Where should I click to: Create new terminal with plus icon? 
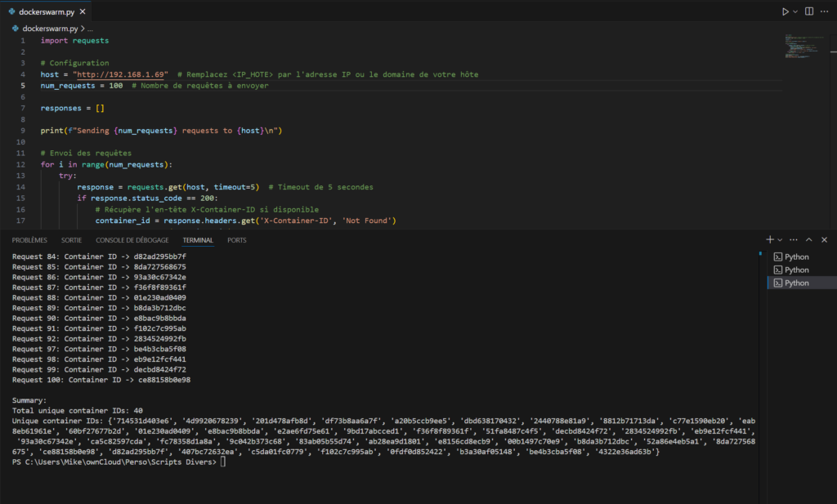tap(770, 239)
